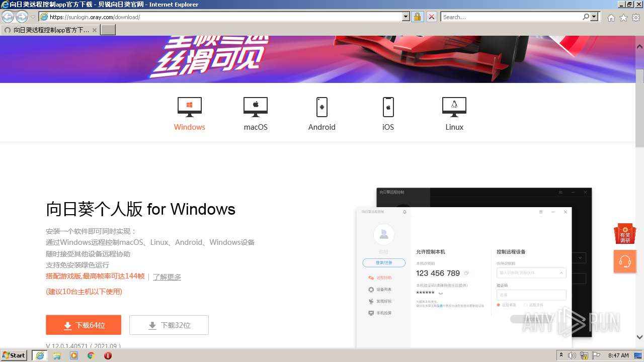This screenshot has height=362, width=644.
Task: Open the IE Home icon
Action: tap(611, 18)
